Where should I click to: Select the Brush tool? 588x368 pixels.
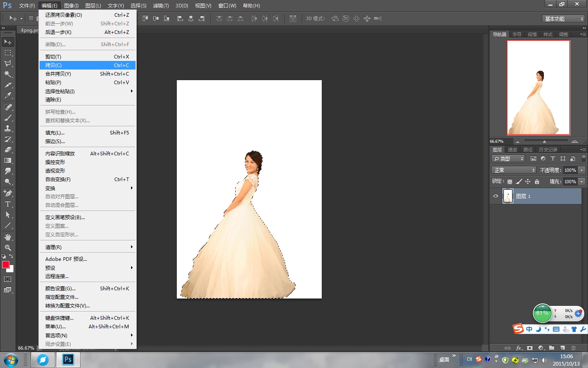point(8,118)
